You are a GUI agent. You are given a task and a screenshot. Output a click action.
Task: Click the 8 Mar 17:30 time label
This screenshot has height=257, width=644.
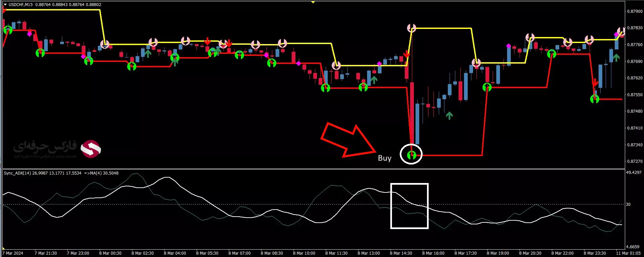pyautogui.click(x=466, y=253)
